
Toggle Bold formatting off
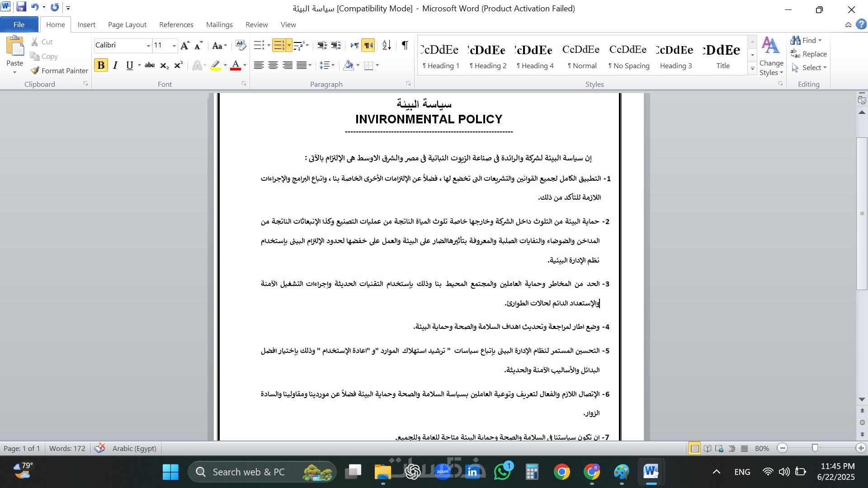[x=101, y=66]
